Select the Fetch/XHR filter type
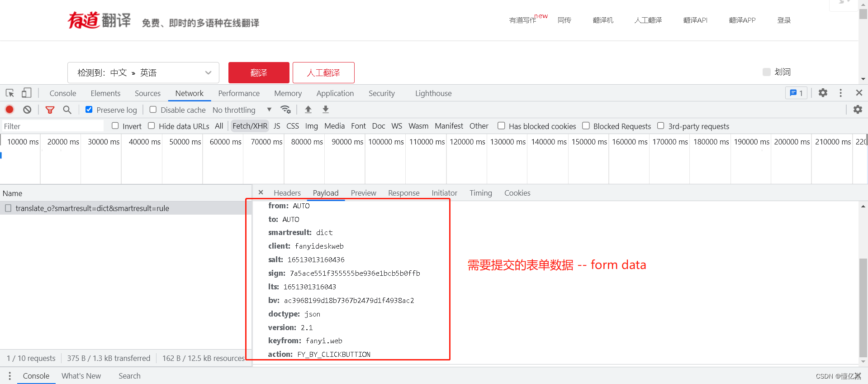The image size is (868, 384). pos(250,126)
